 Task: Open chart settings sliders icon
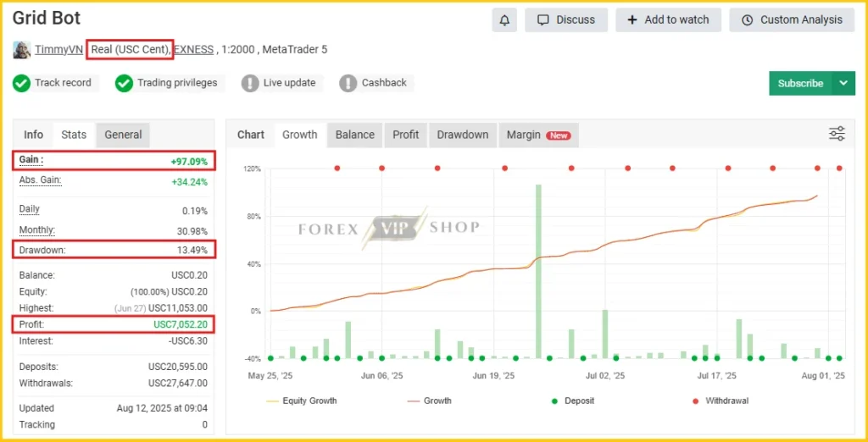coord(837,134)
